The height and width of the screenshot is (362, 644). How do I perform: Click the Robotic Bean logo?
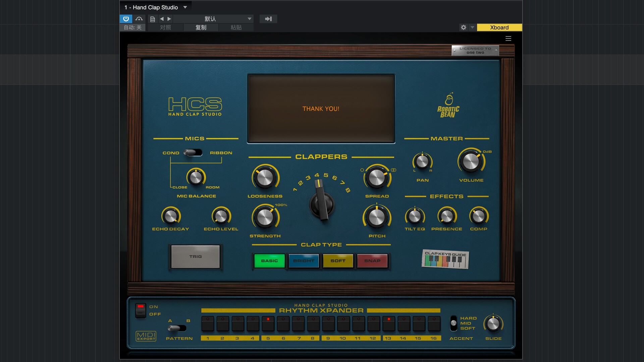[x=448, y=105]
